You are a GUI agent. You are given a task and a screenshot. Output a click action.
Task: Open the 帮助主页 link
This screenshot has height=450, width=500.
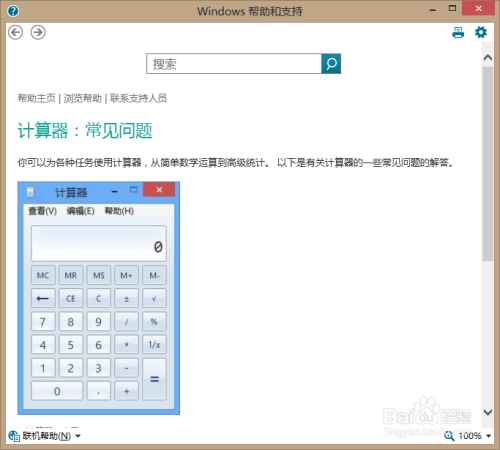click(x=36, y=98)
